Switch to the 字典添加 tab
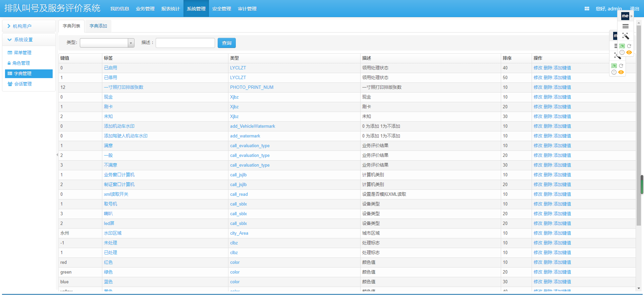 [x=98, y=26]
